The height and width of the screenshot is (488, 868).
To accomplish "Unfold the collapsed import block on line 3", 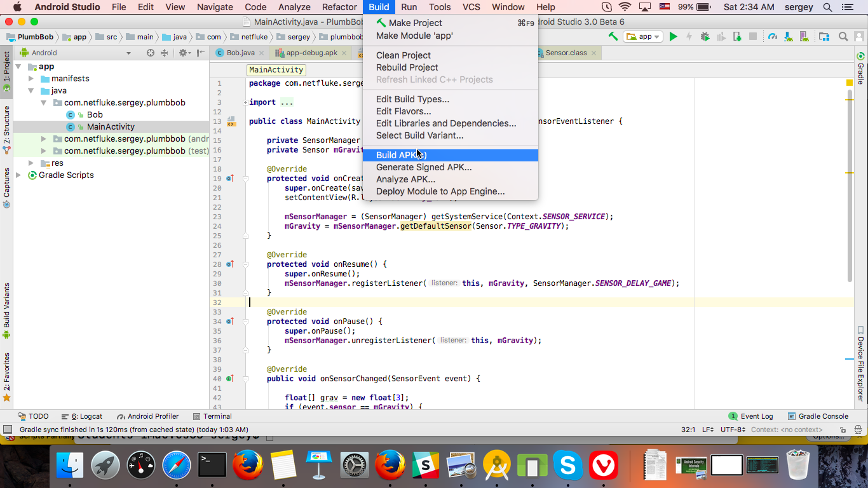I will pos(245,102).
